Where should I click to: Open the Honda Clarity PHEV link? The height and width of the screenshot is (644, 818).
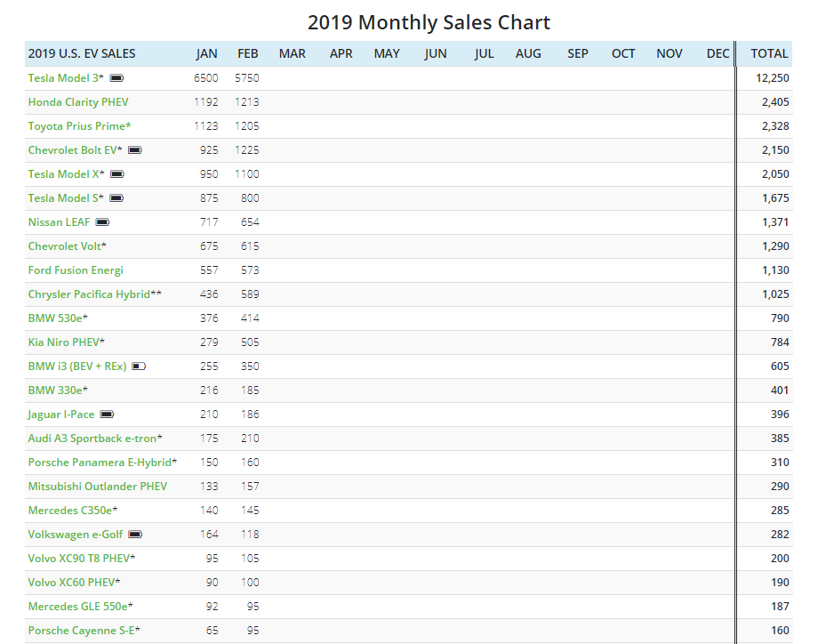pos(77,102)
